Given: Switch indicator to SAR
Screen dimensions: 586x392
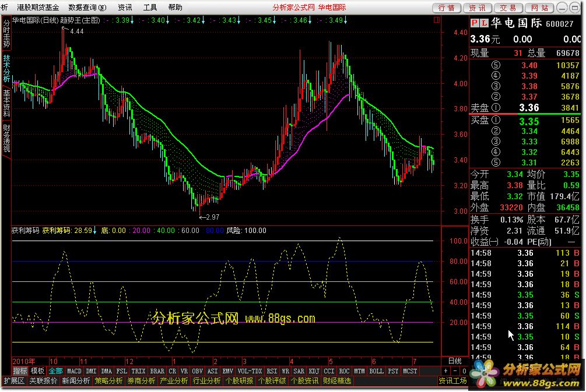Looking at the screenshot, I should pyautogui.click(x=299, y=371).
